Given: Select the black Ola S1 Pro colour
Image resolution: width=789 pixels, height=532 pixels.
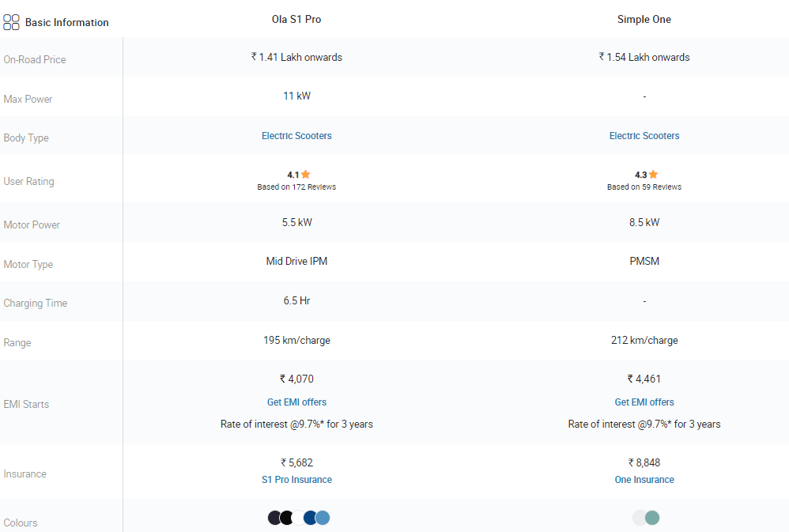Looking at the screenshot, I should [x=286, y=518].
